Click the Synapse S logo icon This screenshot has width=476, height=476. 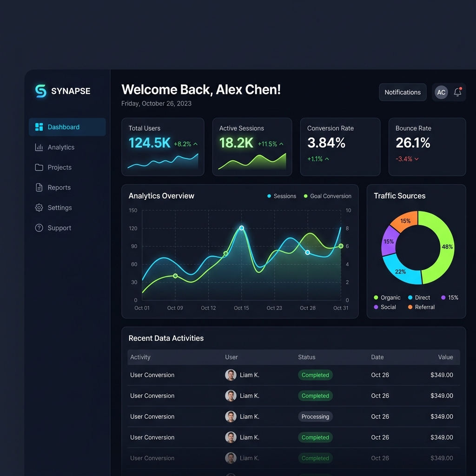[41, 91]
